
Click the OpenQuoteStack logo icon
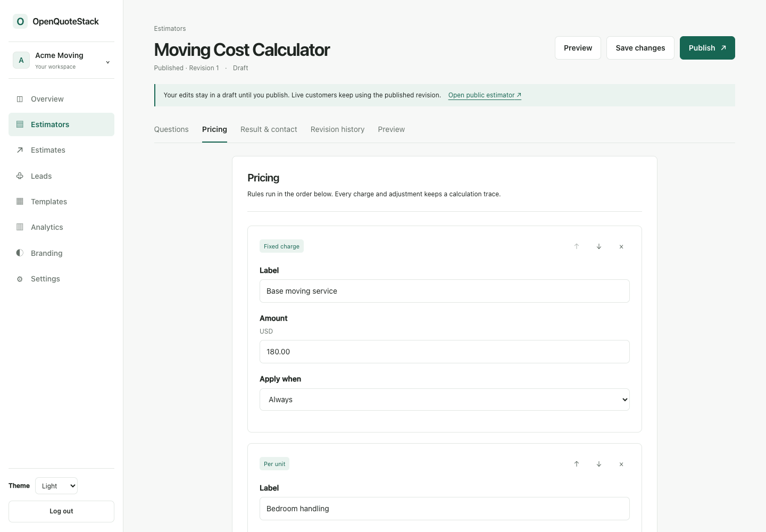[x=20, y=21]
